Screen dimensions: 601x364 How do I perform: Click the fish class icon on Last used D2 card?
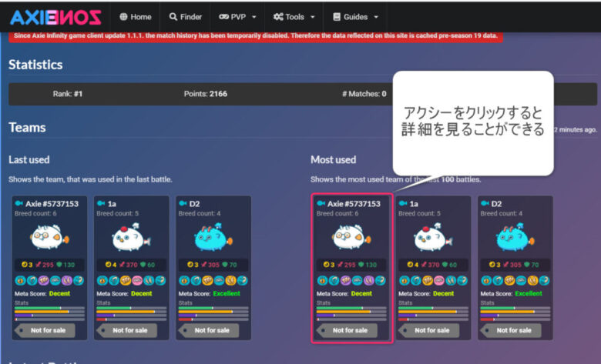(183, 203)
